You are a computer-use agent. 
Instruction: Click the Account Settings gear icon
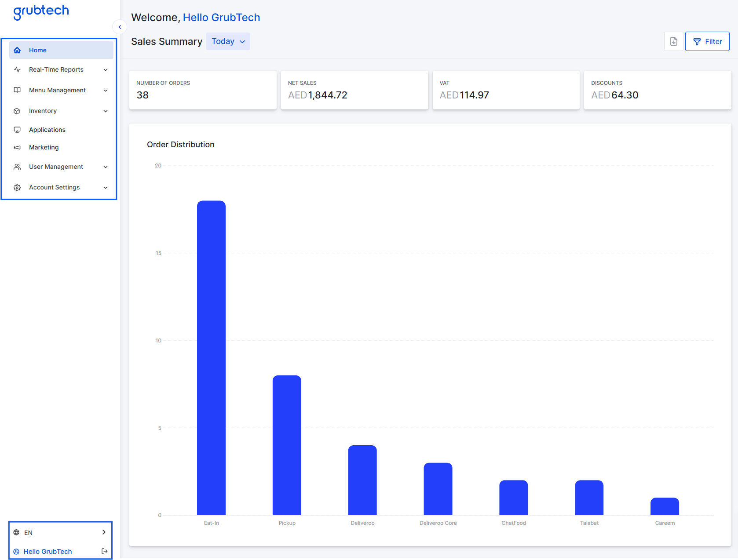click(17, 188)
